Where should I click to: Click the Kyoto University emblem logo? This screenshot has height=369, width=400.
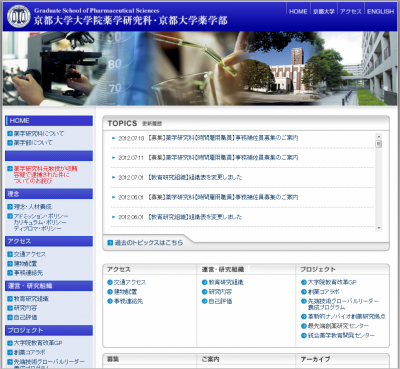pyautogui.click(x=19, y=16)
